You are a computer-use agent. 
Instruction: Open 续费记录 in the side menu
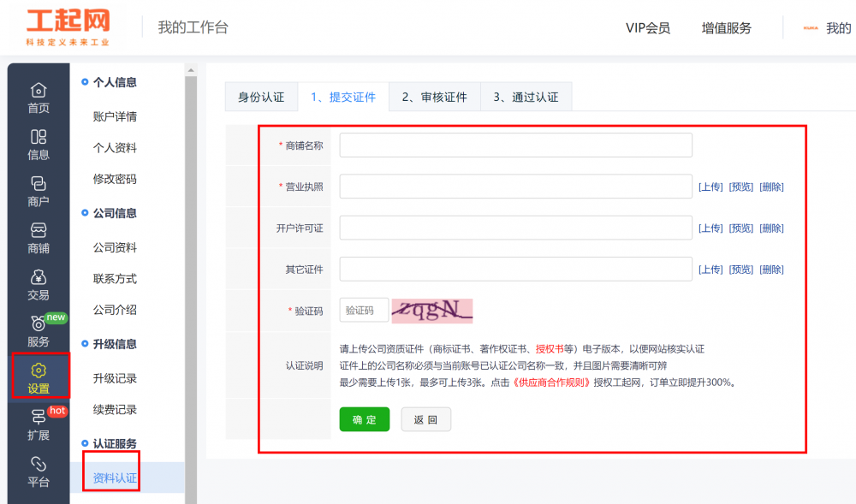pos(115,410)
